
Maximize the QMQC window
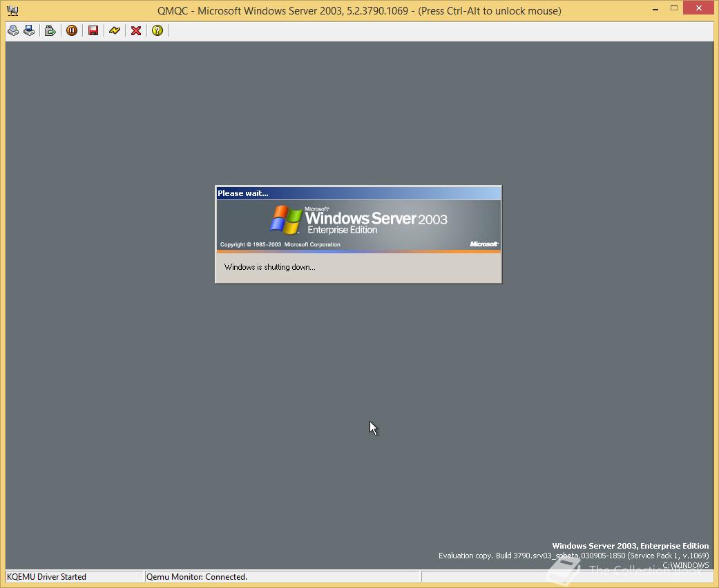[673, 8]
